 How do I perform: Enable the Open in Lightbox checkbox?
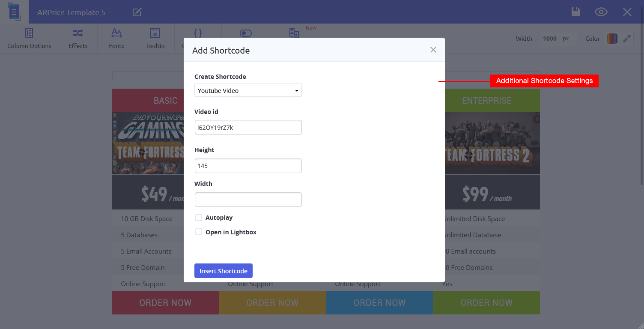tap(199, 232)
